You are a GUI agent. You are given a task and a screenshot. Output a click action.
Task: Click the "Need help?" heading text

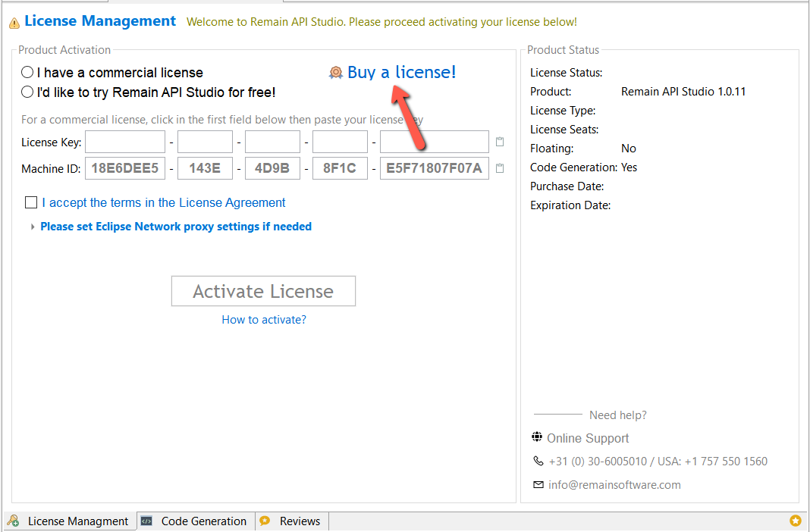pos(618,415)
